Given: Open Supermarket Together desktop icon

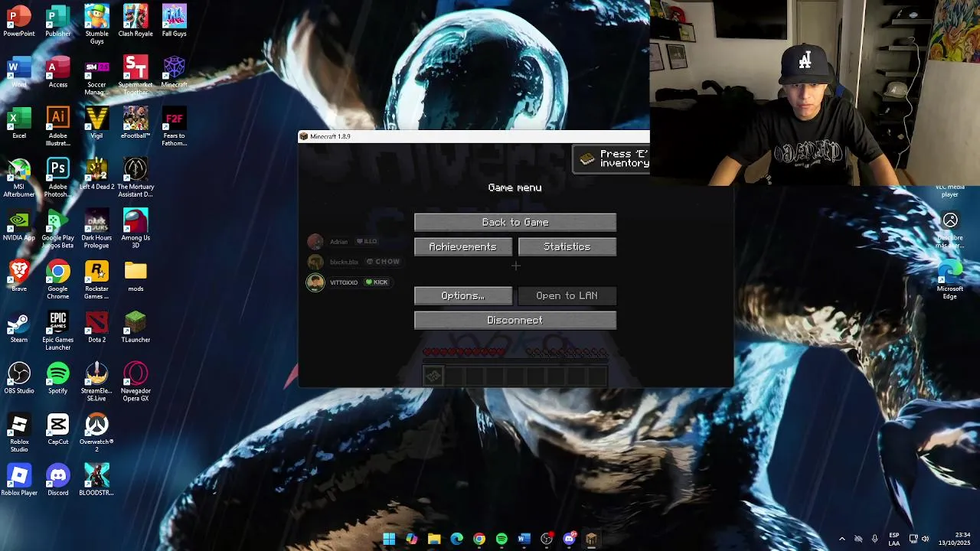Looking at the screenshot, I should click(x=136, y=76).
